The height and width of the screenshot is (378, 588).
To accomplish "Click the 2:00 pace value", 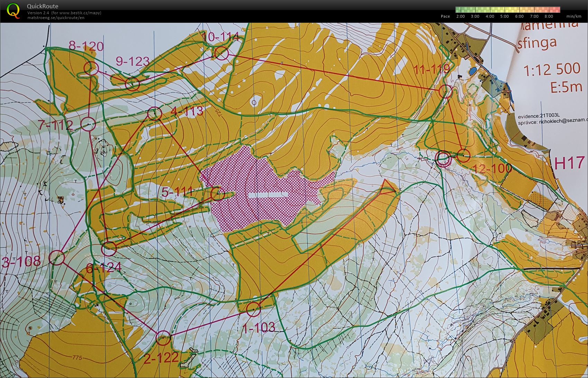I will click(460, 16).
